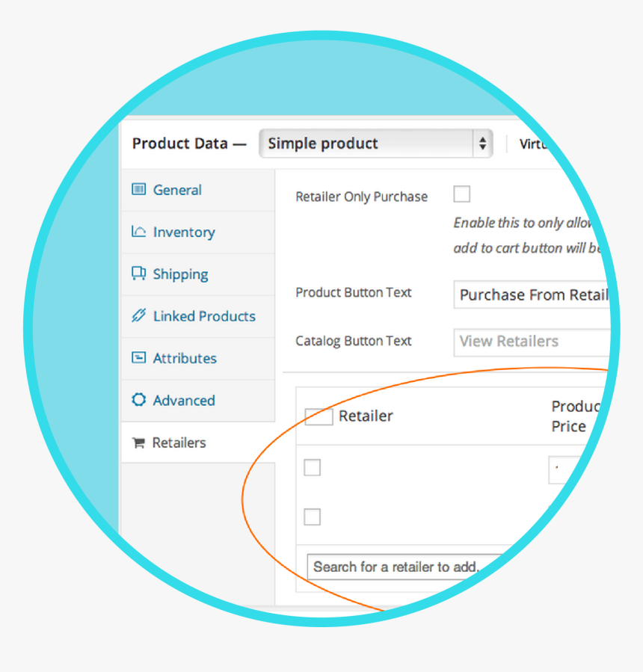Switch to the Shipping tab

click(180, 274)
